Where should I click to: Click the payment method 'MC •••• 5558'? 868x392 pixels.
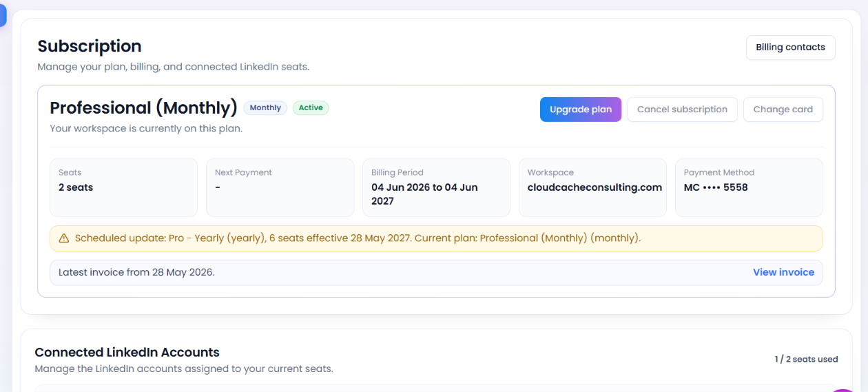(716, 187)
